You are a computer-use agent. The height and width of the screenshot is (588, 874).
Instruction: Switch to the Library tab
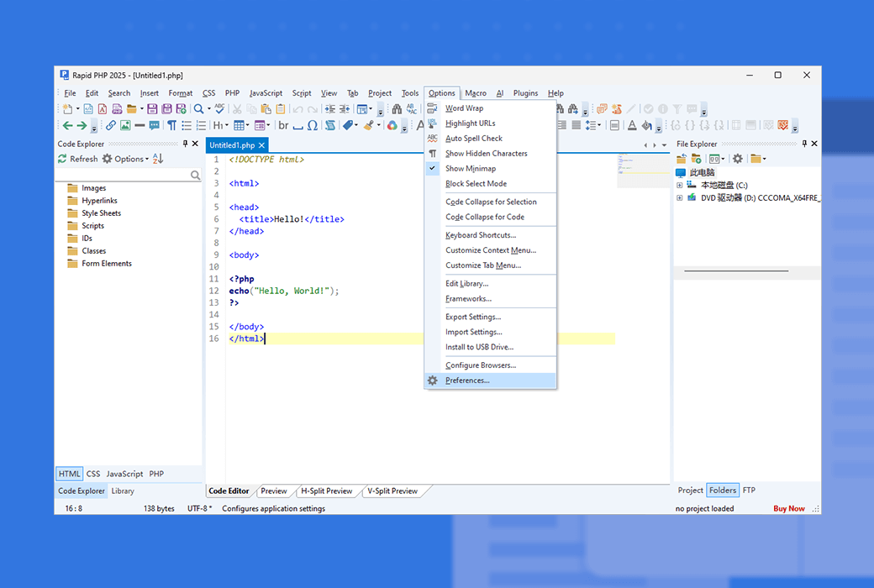coord(123,491)
